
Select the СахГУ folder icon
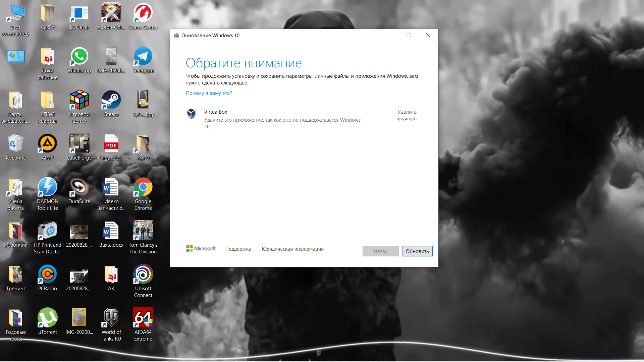[47, 17]
